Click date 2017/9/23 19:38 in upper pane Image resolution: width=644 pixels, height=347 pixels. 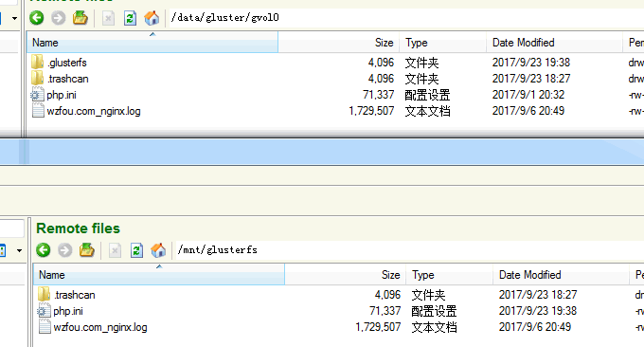tap(531, 63)
